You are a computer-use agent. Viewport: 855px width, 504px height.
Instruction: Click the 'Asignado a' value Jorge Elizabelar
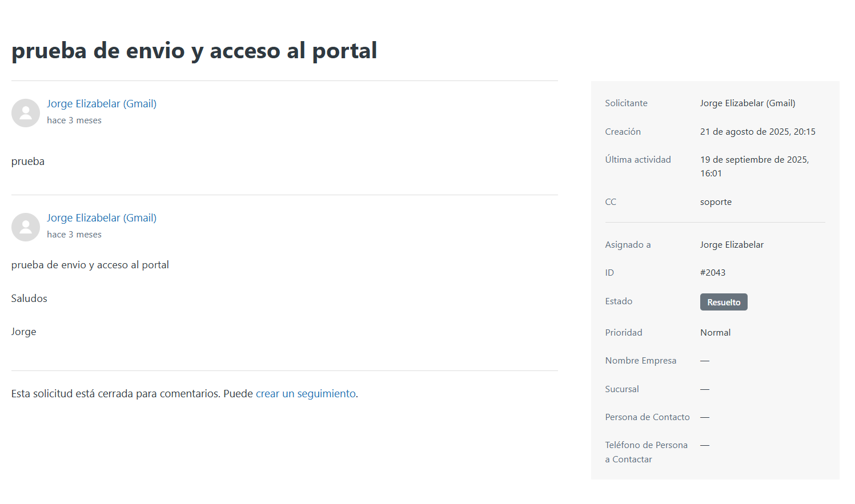[x=732, y=245]
